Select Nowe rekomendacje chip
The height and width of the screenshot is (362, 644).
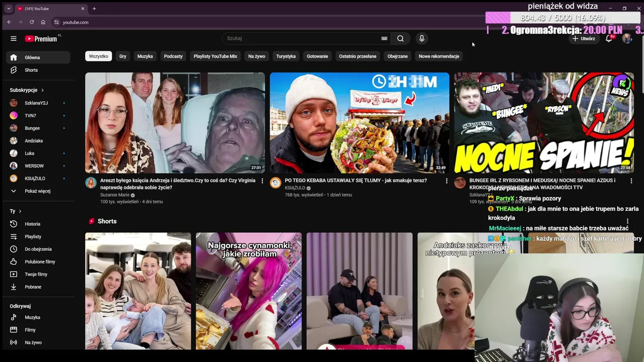[x=439, y=56]
